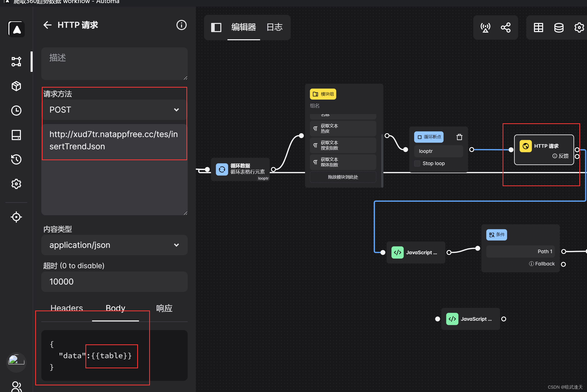Open the packages panel from the sidebar

[16, 86]
